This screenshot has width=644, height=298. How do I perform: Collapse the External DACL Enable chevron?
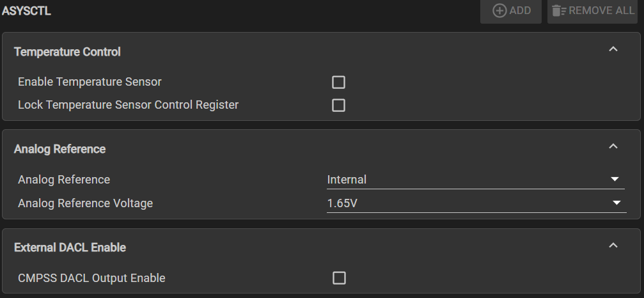613,245
